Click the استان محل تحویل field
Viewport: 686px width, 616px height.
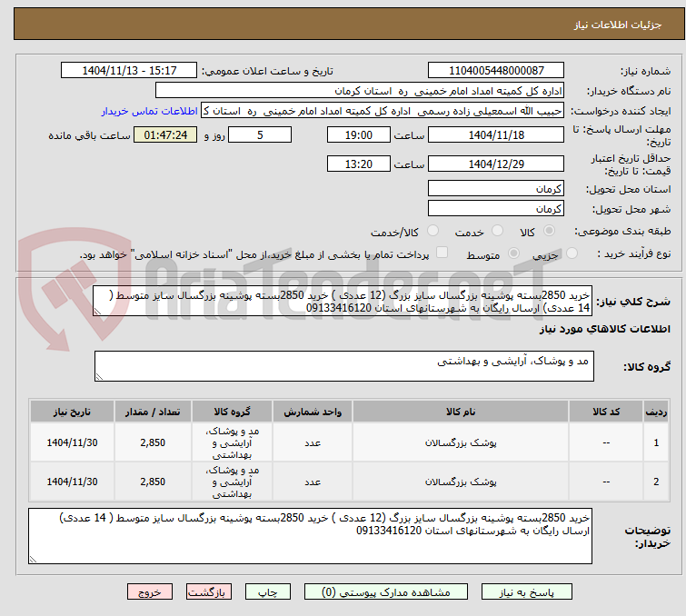click(x=496, y=189)
